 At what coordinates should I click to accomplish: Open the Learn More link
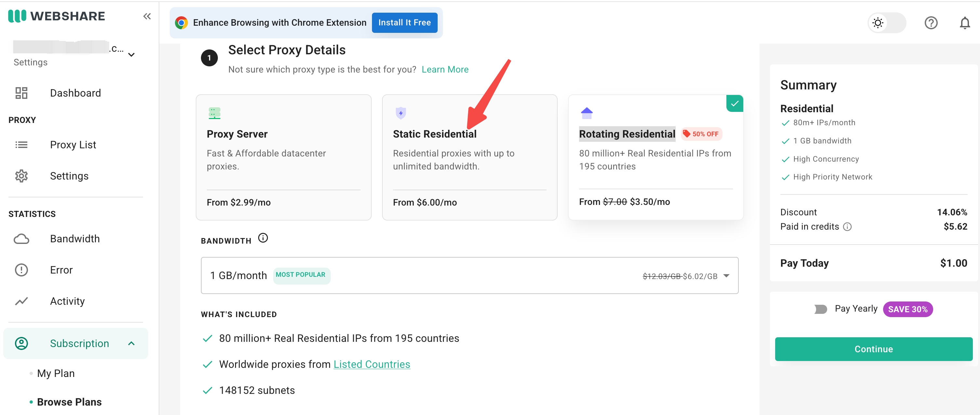click(445, 70)
